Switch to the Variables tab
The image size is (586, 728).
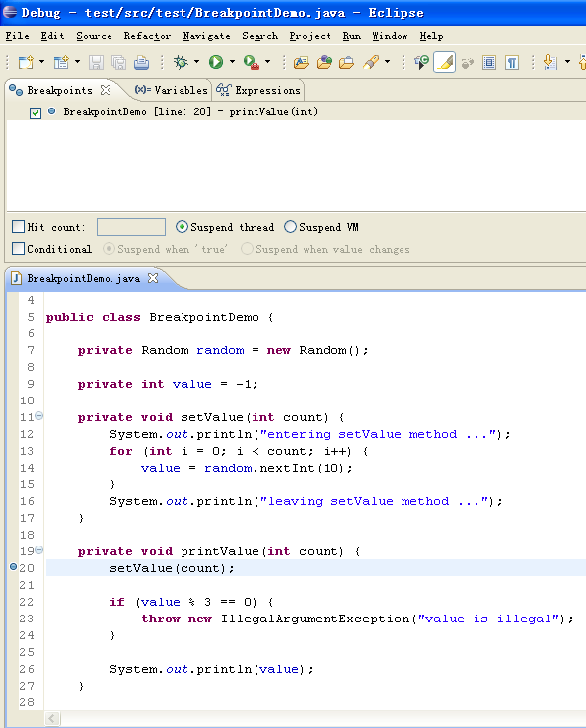[172, 90]
